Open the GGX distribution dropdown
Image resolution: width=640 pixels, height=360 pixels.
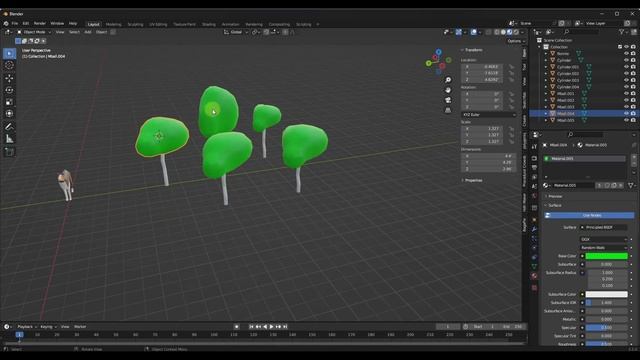coord(604,239)
